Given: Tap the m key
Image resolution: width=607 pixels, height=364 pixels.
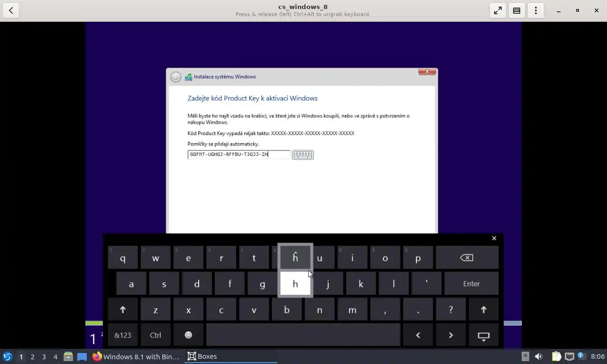Looking at the screenshot, I should tap(352, 309).
